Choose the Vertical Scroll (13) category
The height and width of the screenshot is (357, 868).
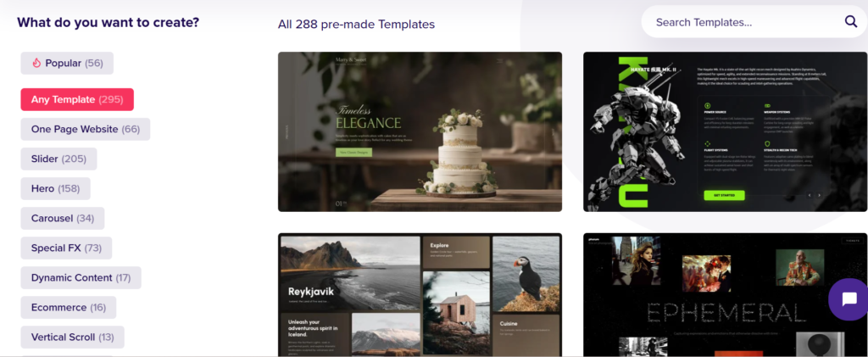pos(73,337)
